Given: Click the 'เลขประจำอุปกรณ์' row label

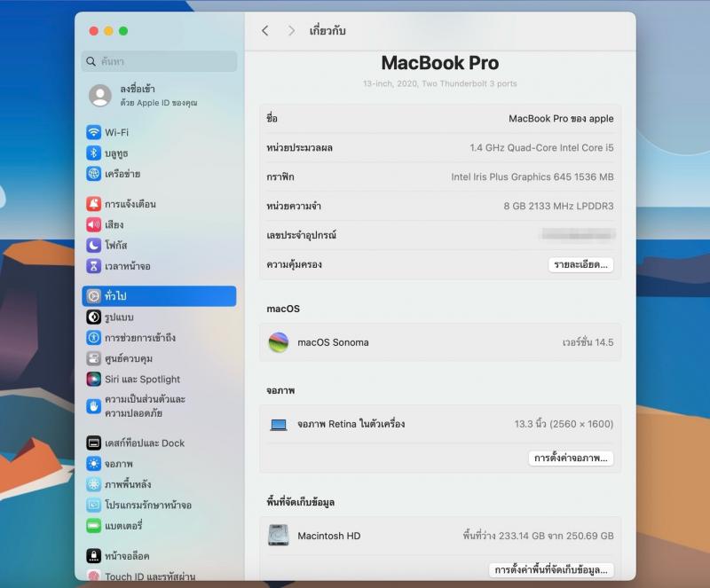Looking at the screenshot, I should (301, 235).
